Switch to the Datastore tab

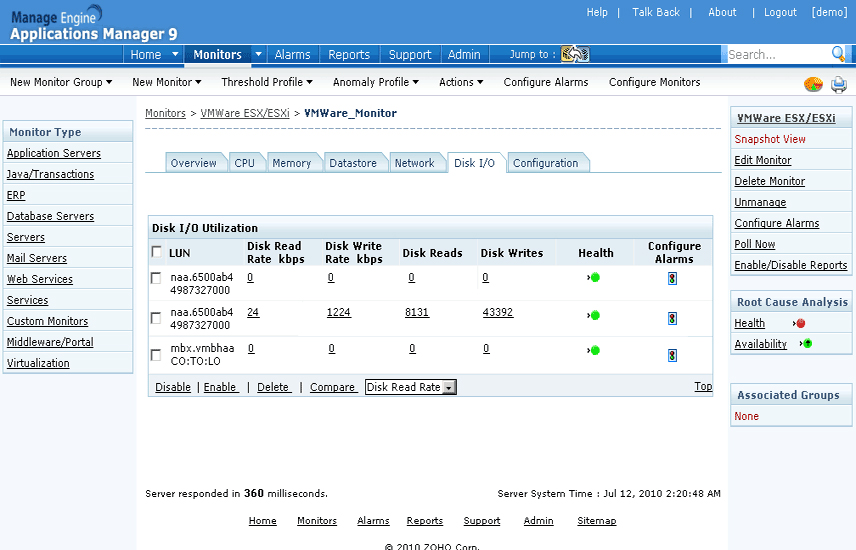(353, 163)
